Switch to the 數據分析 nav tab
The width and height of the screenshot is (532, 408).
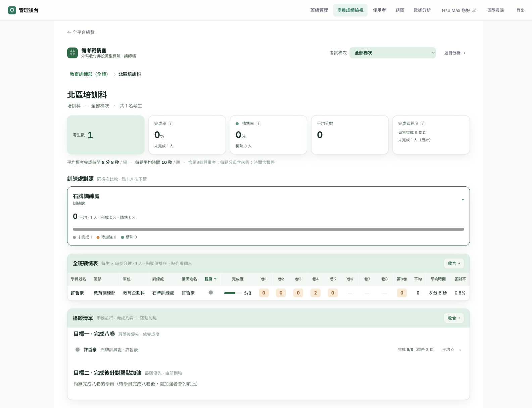[422, 10]
